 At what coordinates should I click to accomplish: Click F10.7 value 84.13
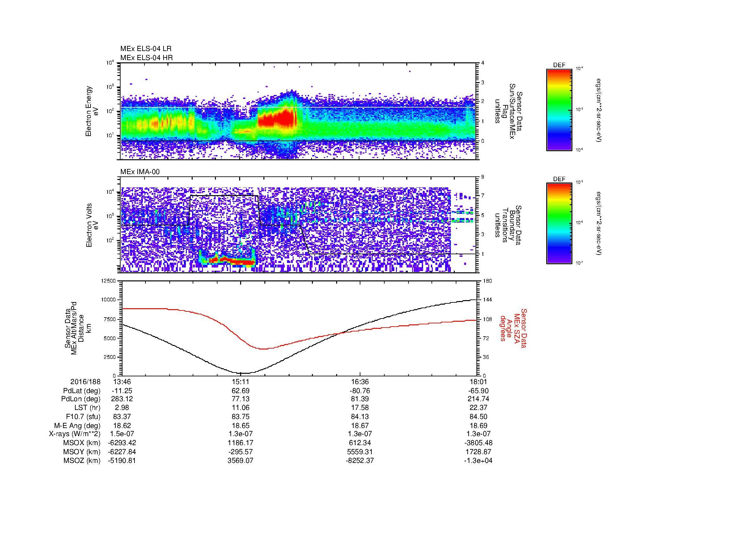pos(360,416)
